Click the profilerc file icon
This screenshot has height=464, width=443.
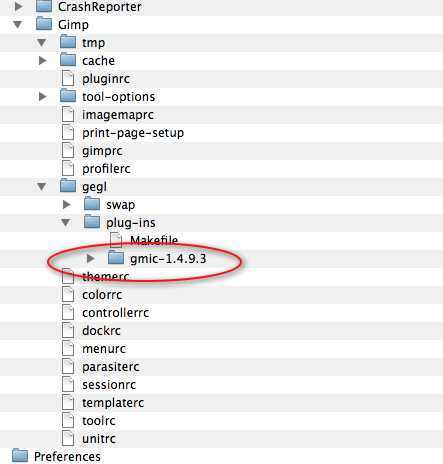(68, 169)
